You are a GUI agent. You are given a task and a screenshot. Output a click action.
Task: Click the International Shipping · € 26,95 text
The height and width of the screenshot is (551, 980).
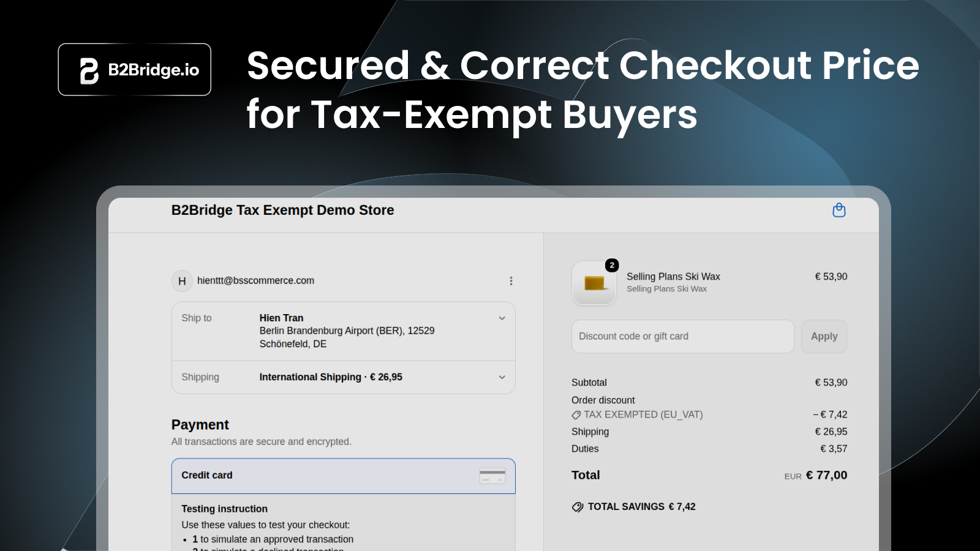[x=331, y=377]
